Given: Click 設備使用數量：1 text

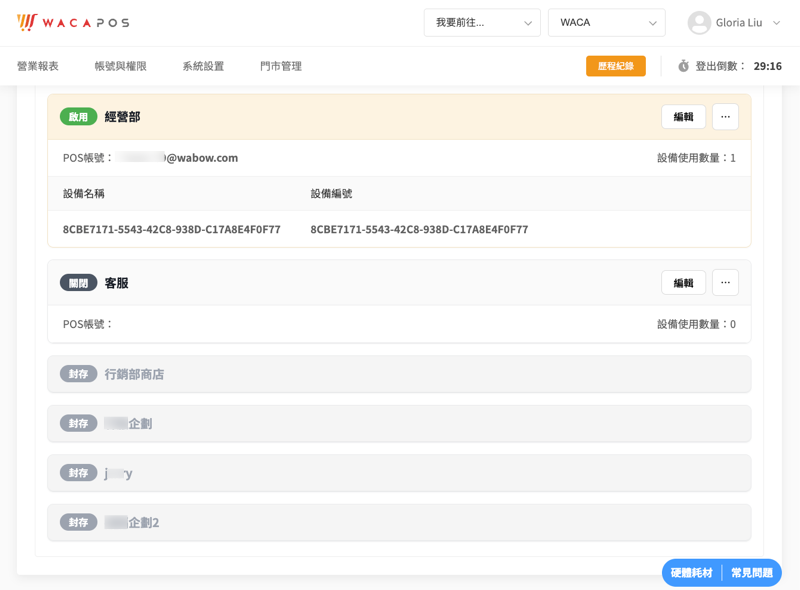Looking at the screenshot, I should [696, 158].
